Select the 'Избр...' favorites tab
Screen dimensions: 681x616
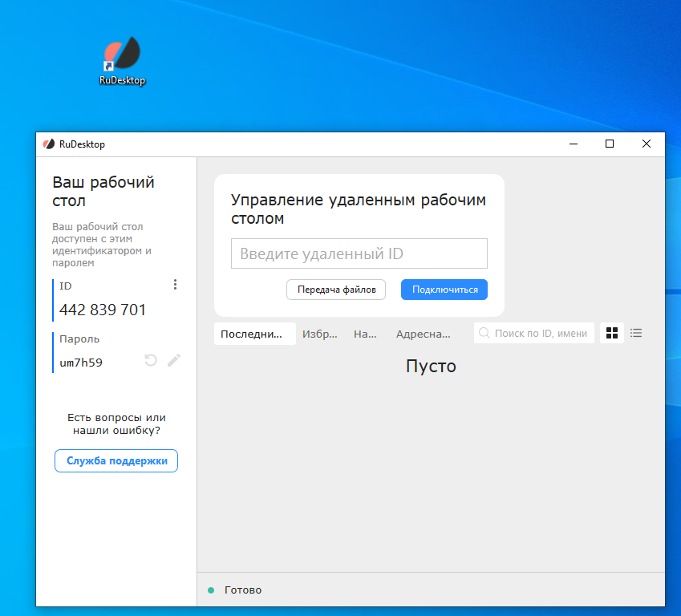pos(320,334)
